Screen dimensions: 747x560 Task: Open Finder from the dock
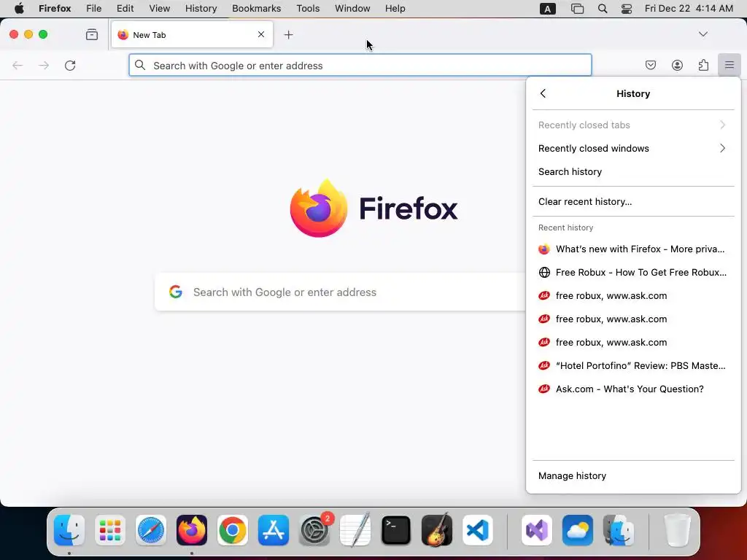(x=69, y=530)
